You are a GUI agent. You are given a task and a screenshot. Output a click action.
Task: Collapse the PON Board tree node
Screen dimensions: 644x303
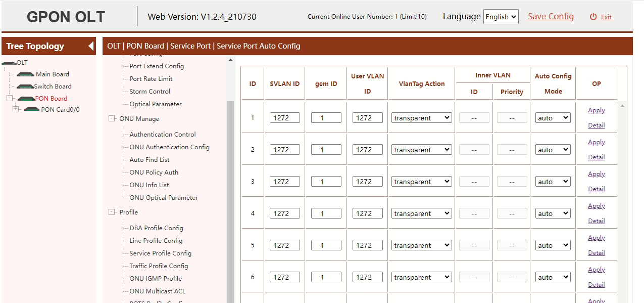pos(10,98)
